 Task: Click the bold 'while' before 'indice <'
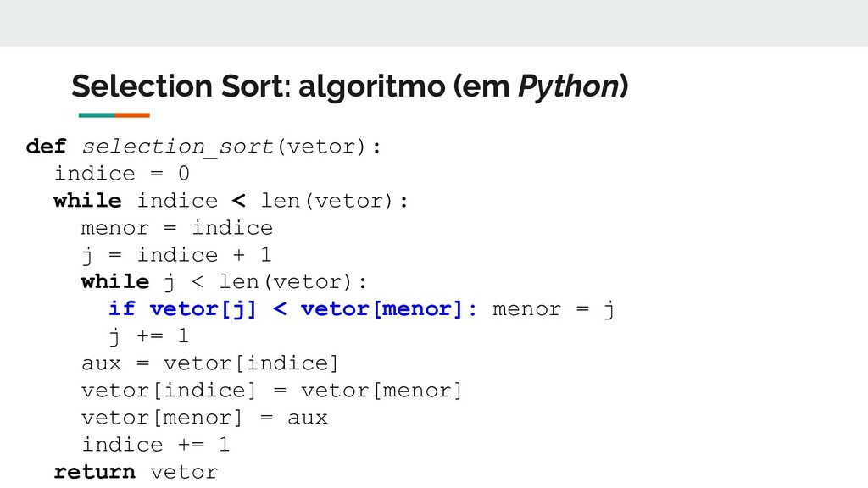[x=87, y=201]
